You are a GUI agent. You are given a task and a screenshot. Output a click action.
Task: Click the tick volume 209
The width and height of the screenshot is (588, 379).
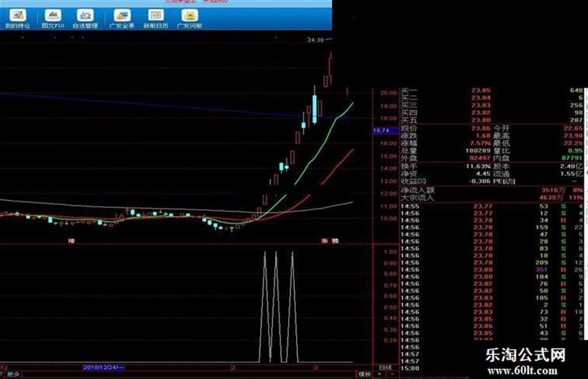click(541, 262)
